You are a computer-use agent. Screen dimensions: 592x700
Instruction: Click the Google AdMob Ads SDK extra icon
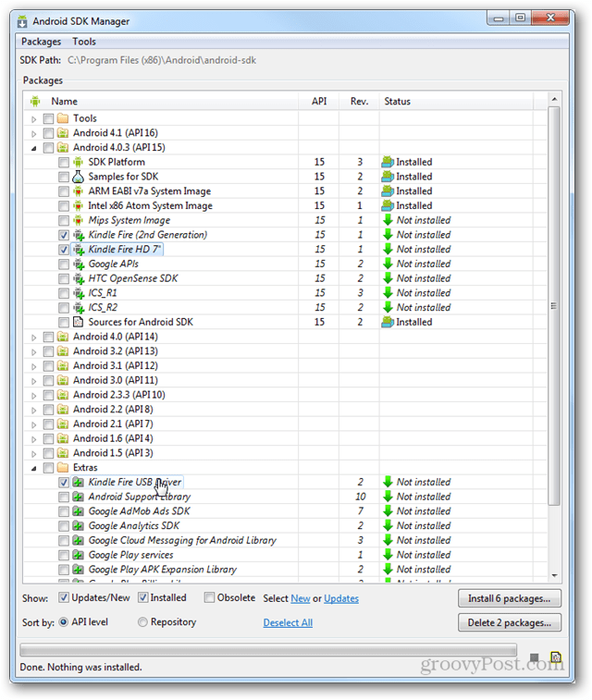tap(78, 511)
